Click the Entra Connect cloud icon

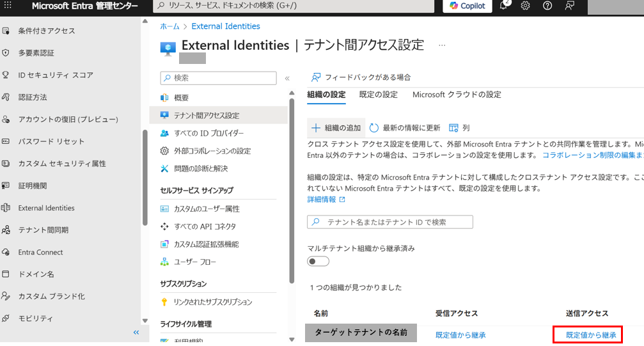point(6,252)
